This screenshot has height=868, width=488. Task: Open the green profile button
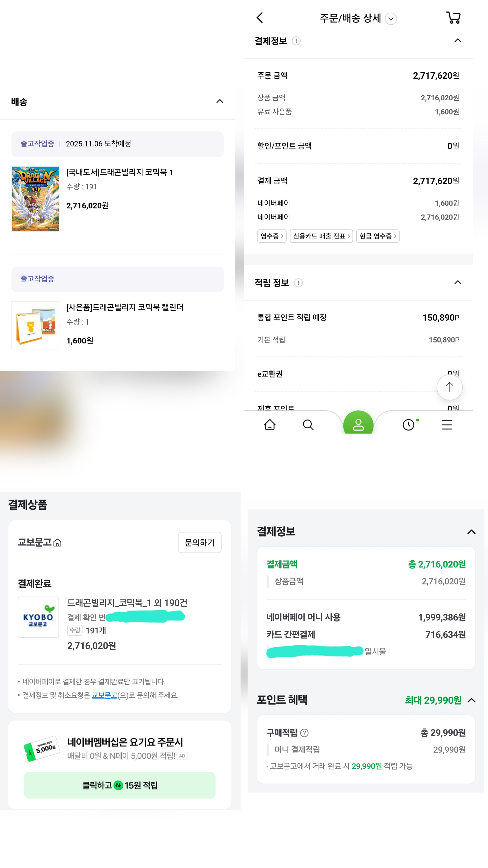358,424
